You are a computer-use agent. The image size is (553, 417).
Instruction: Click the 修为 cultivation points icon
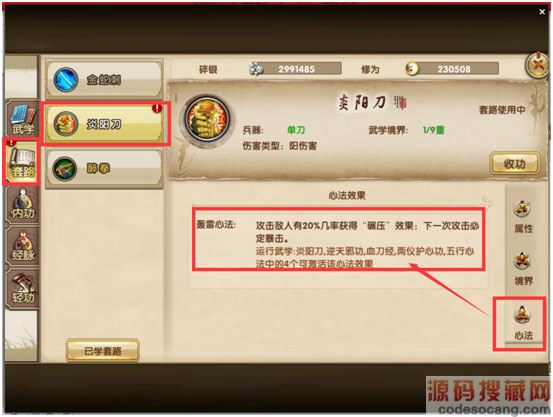412,68
